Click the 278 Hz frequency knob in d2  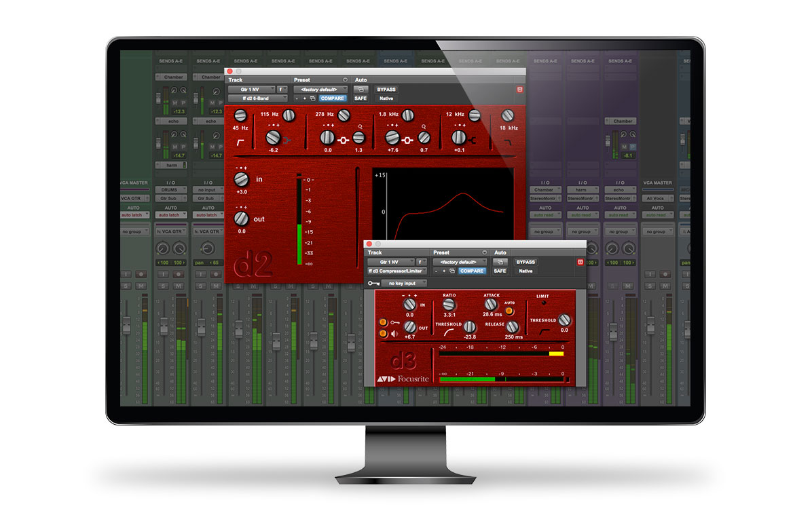[x=344, y=115]
